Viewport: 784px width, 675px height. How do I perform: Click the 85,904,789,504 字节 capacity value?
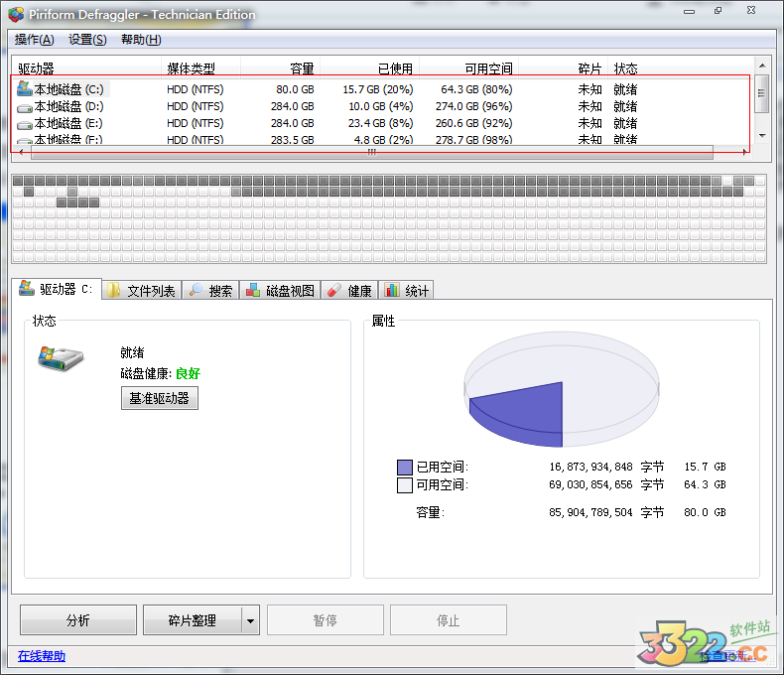click(606, 512)
